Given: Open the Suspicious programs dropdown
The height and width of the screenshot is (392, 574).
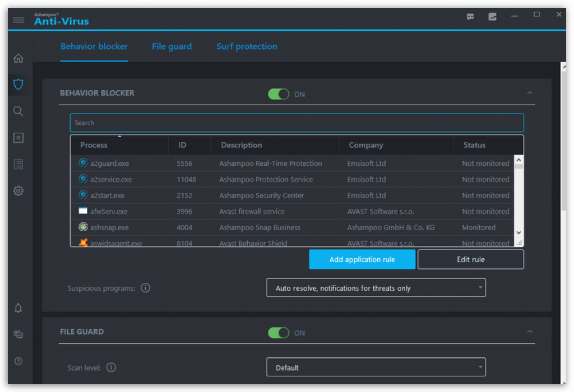Looking at the screenshot, I should (x=376, y=288).
